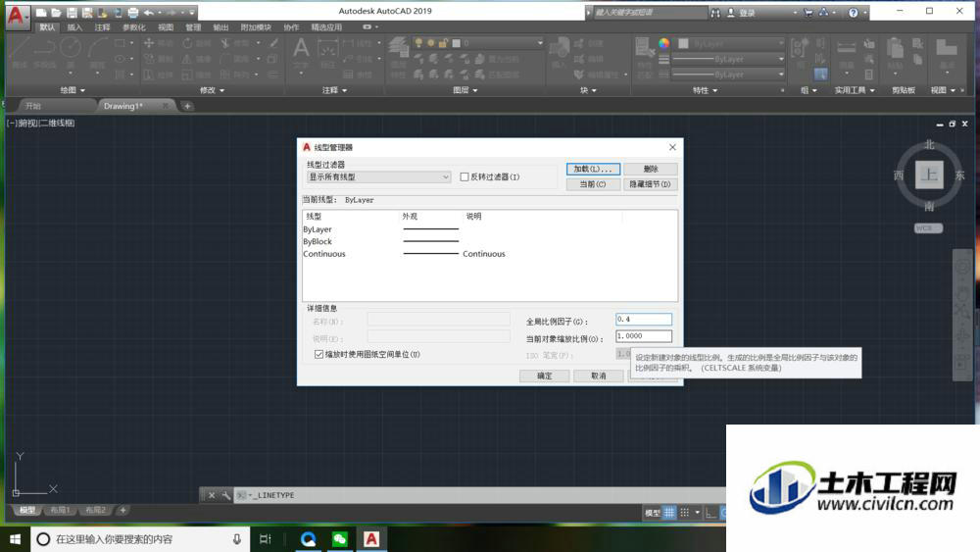The image size is (980, 552).
Task: Click the Undo arrow icon
Action: click(149, 13)
